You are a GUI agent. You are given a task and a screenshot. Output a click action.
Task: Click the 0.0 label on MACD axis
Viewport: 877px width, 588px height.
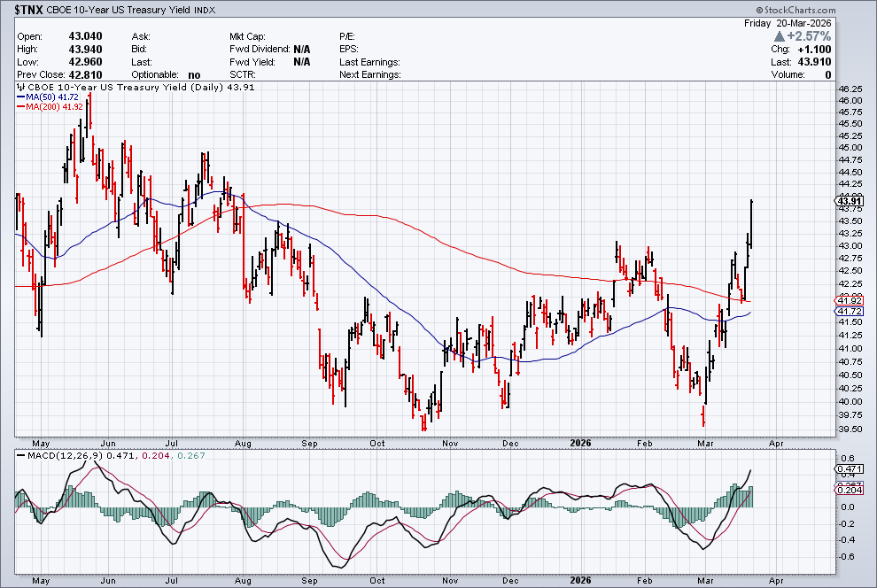click(848, 507)
